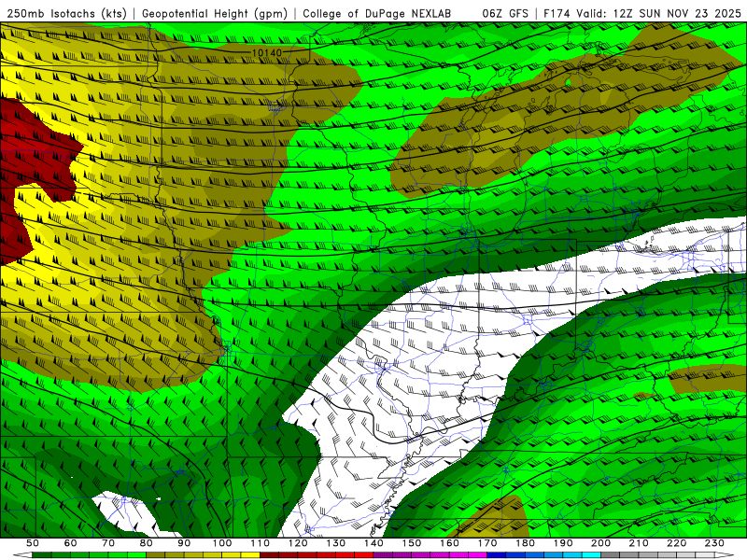Click the 60 value on color scale
The height and width of the screenshot is (560, 747).
tap(70, 543)
